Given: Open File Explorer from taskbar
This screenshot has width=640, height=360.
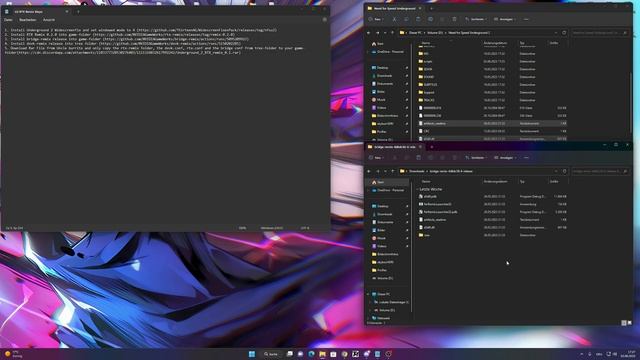Looking at the screenshot, I should click(322, 354).
